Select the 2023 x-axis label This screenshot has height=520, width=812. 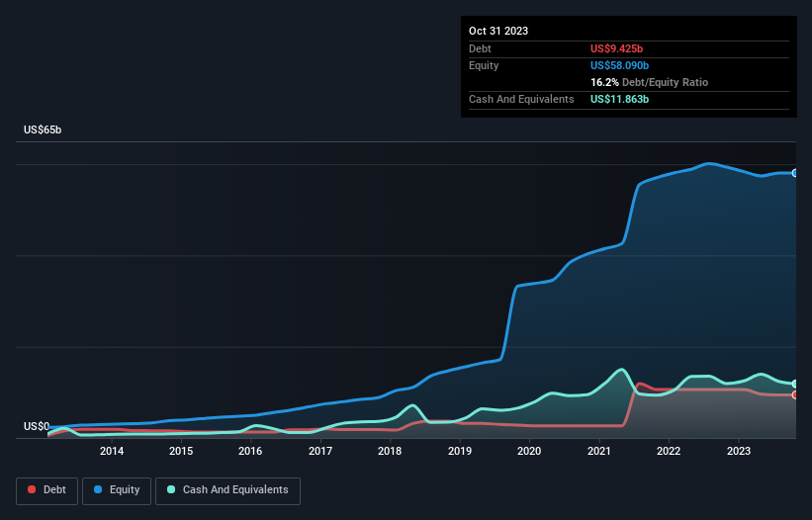738,452
